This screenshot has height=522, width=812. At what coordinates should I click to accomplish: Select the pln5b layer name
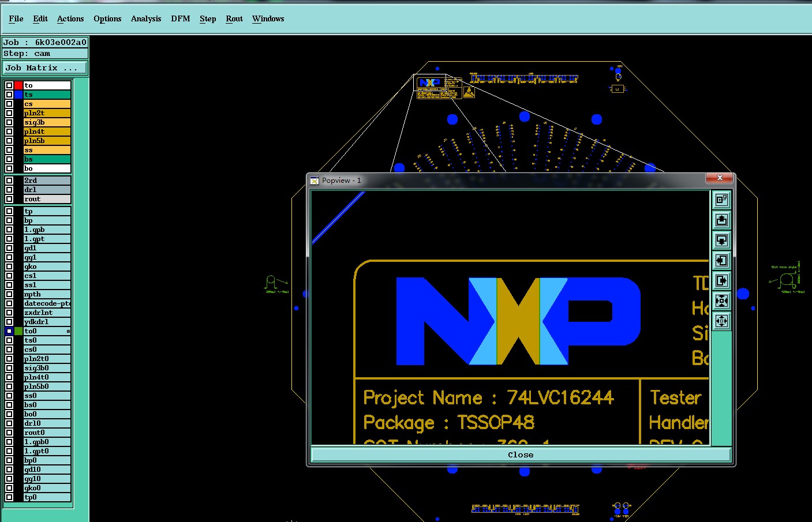(x=47, y=141)
